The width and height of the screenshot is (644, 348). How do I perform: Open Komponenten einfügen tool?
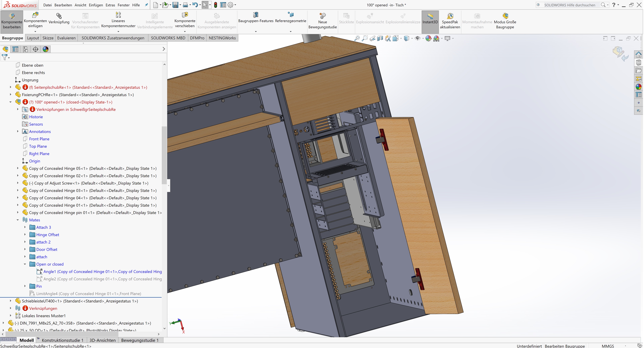pyautogui.click(x=35, y=16)
